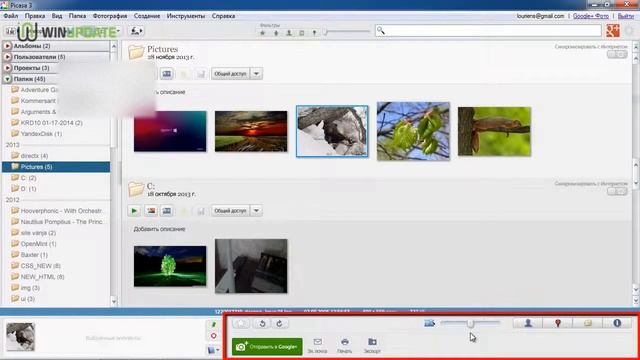Select the Pictures (5) folder in the list
Screen dimensions: 640x360
(x=56, y=167)
